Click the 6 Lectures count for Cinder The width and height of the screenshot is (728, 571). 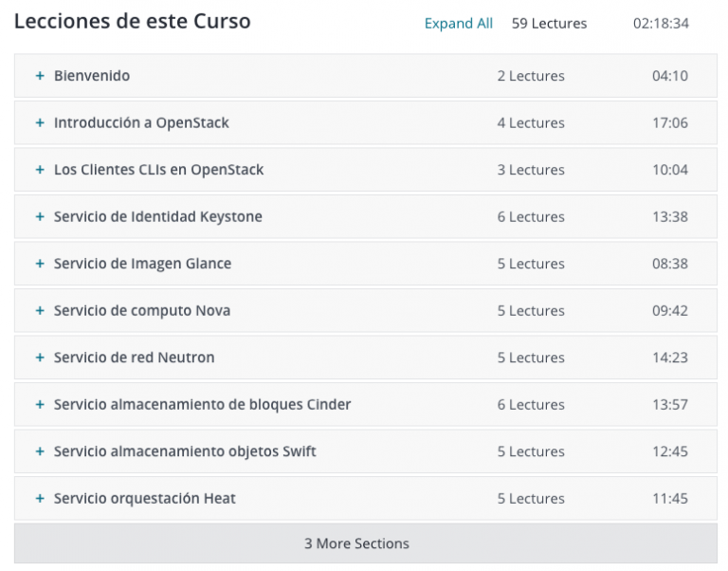531,404
